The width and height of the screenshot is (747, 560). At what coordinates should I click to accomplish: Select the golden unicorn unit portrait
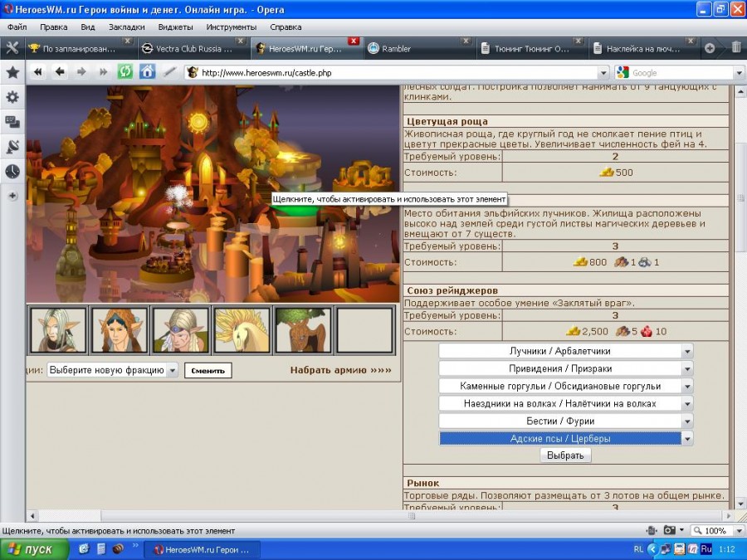point(242,330)
